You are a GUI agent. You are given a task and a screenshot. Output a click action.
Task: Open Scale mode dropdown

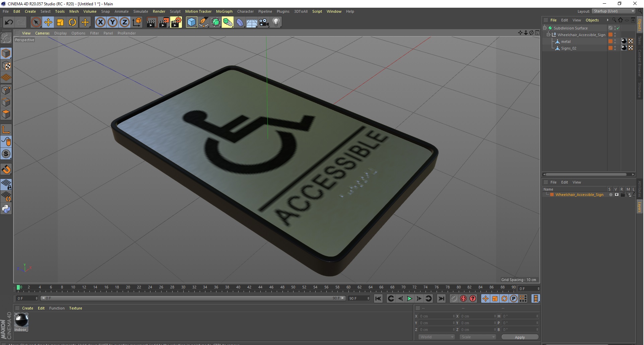[x=477, y=337]
